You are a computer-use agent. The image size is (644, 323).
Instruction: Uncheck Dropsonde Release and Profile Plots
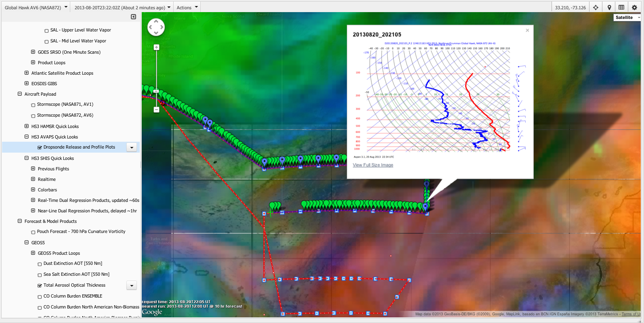(x=40, y=148)
